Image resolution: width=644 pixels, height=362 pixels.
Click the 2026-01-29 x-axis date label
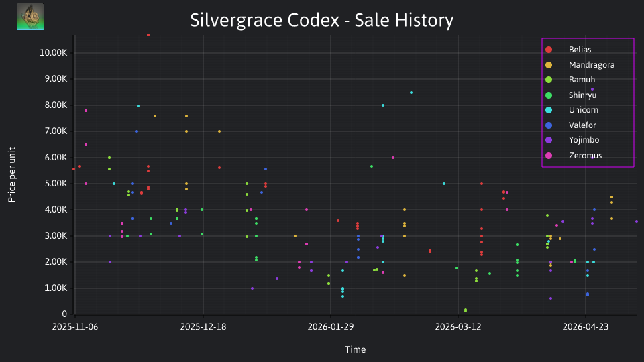pos(331,327)
